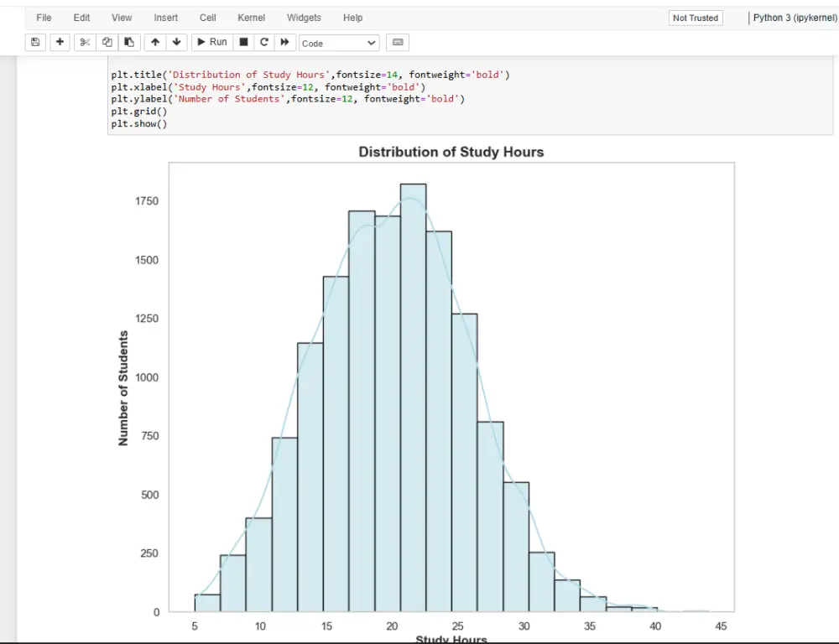Open the cell type dropdown showing Code
The image size is (839, 644).
click(339, 42)
